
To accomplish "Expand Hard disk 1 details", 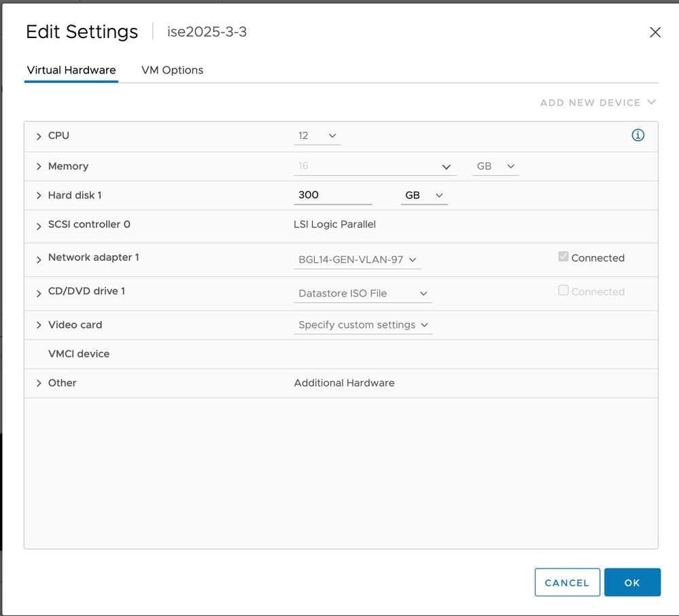I will point(39,196).
